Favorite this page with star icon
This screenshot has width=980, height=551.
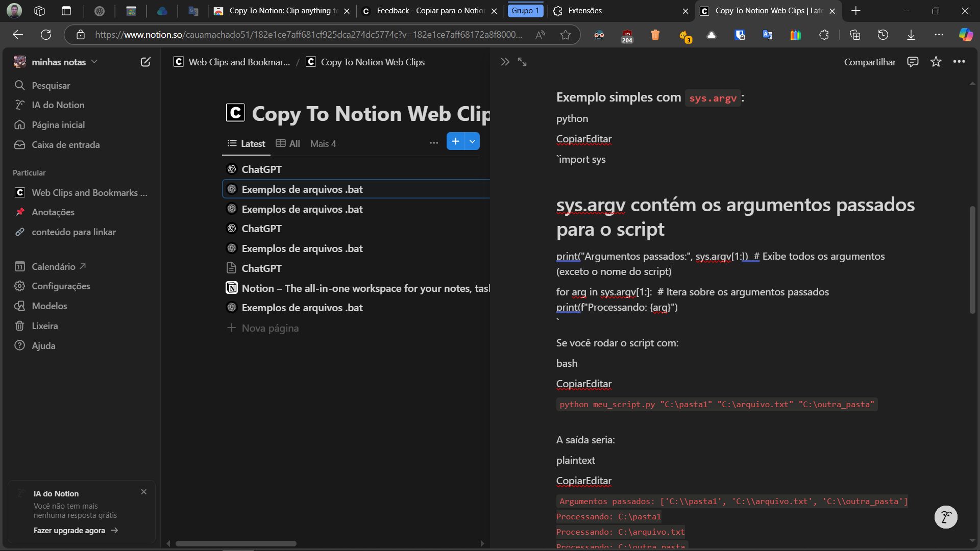click(936, 62)
